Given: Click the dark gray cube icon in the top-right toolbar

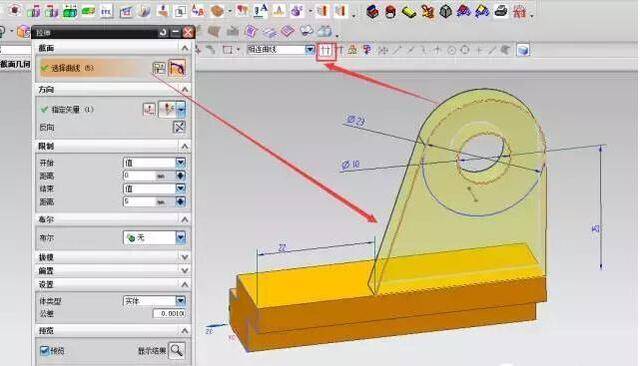Looking at the screenshot, I should pos(446,11).
